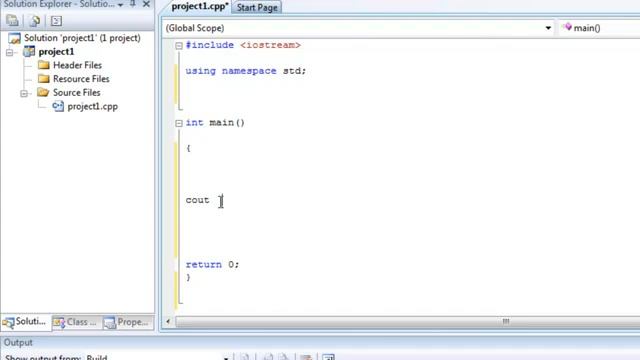Click View Class Diagram toolbar icon
640x360 pixels.
pos(56,21)
